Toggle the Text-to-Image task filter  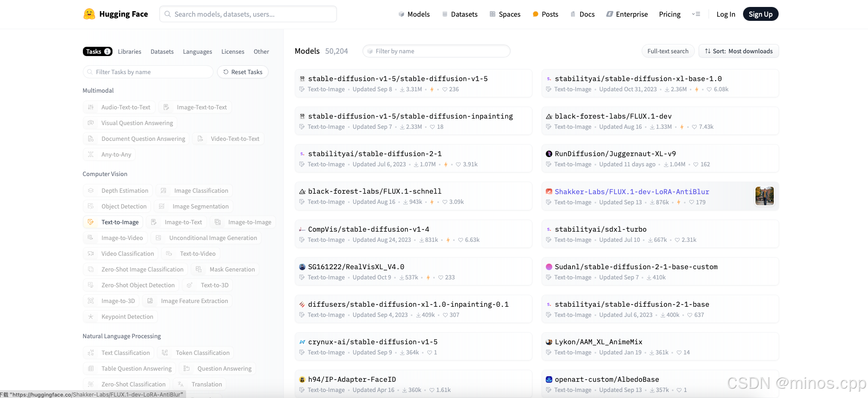click(x=113, y=222)
